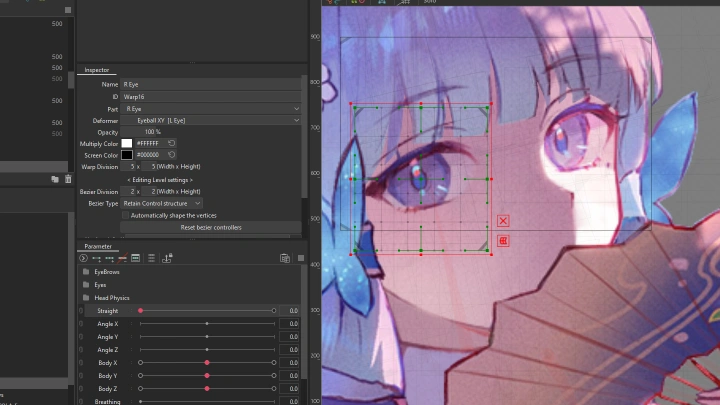Viewport: 720px width, 405px height.
Task: Click the left panel vertical scrollbar thumb
Action: click(71, 80)
